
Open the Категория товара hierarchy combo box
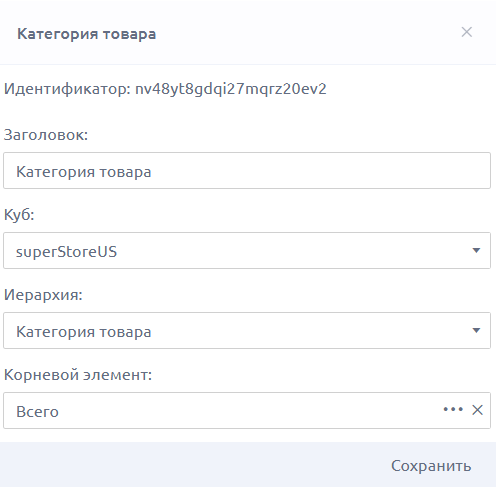point(247,331)
